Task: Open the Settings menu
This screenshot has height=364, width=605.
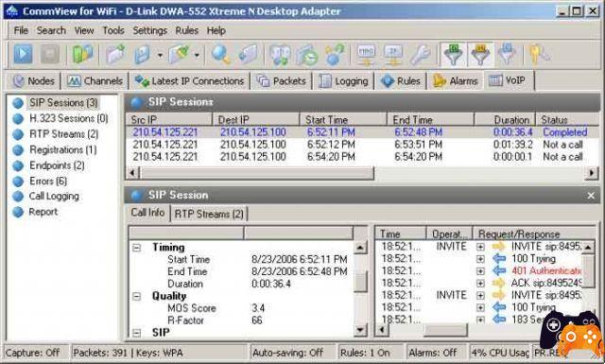Action: 149,30
